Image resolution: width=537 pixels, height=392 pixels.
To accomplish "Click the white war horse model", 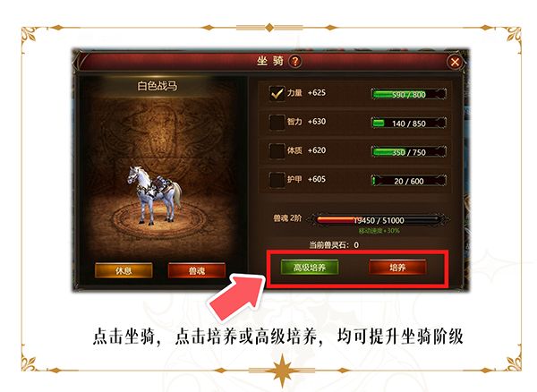I will [x=154, y=195].
